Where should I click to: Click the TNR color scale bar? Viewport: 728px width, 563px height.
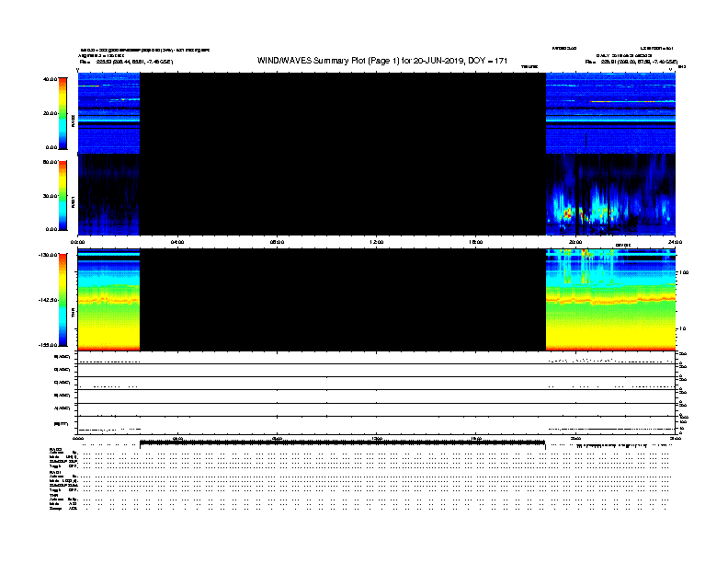click(63, 300)
